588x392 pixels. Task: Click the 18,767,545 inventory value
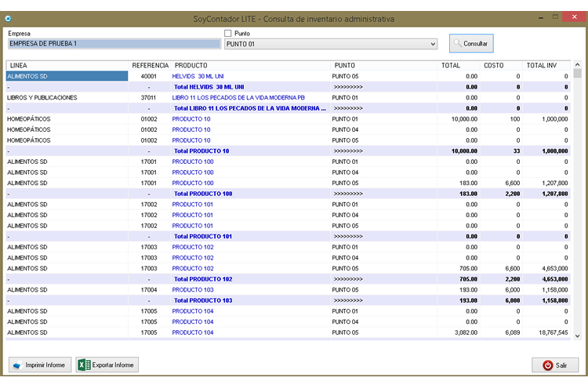(x=554, y=332)
